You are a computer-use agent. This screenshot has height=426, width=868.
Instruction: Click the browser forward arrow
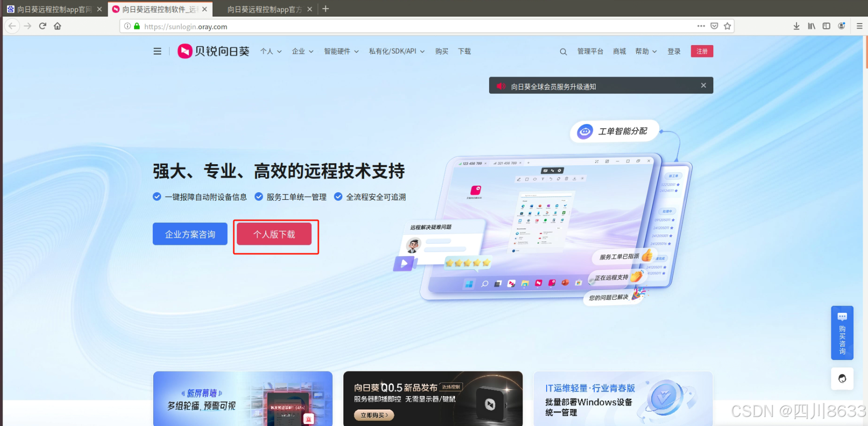click(x=28, y=26)
